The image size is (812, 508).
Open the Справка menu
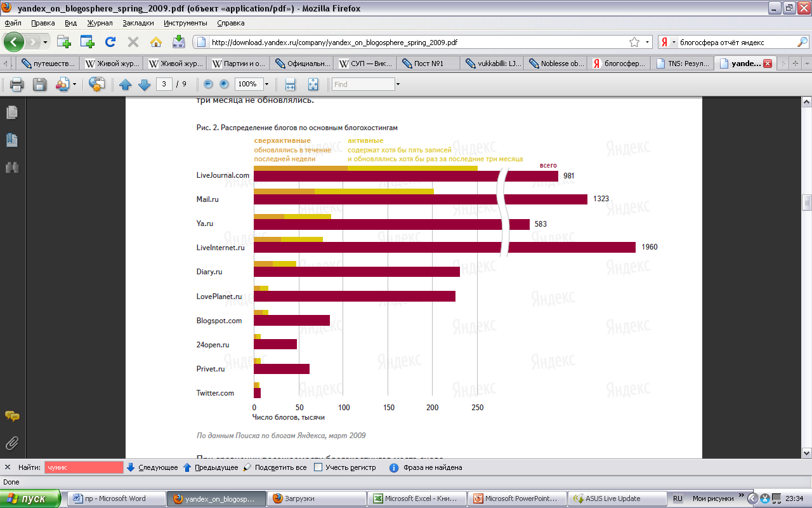(230, 23)
